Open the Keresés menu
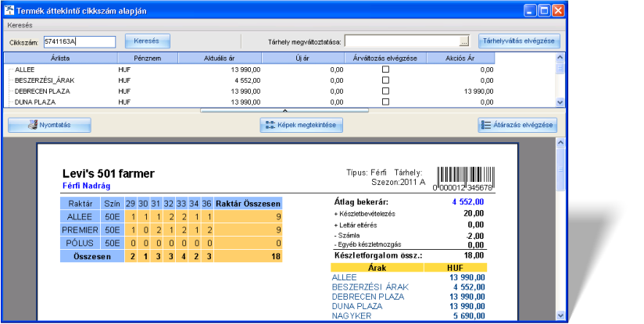Image resolution: width=644 pixels, height=324 pixels. pyautogui.click(x=20, y=25)
